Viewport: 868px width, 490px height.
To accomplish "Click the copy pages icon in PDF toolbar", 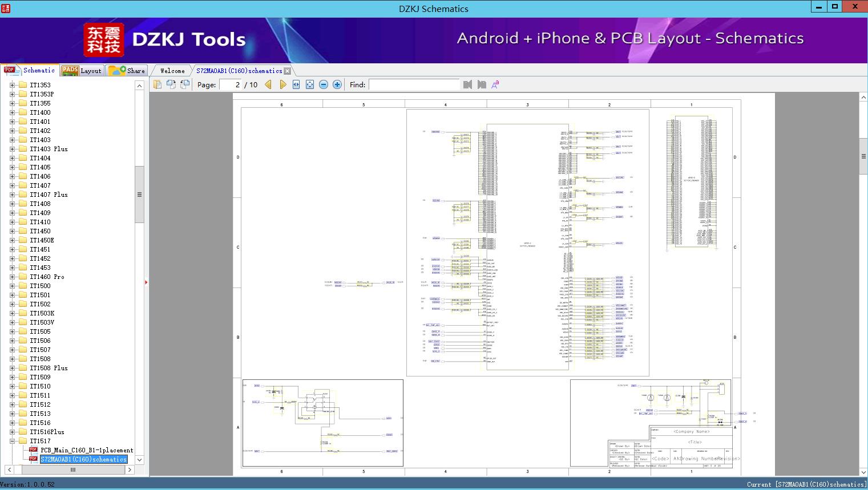I will 158,84.
